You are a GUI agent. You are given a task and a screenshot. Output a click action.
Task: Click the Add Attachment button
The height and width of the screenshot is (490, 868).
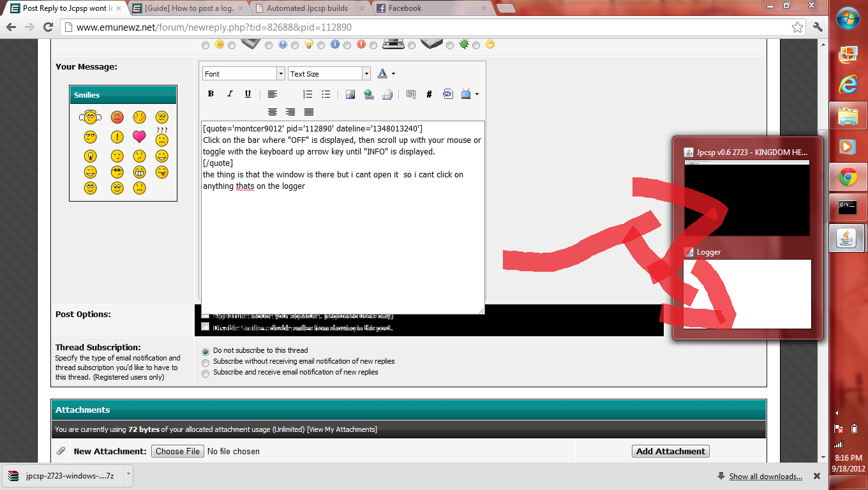(670, 451)
